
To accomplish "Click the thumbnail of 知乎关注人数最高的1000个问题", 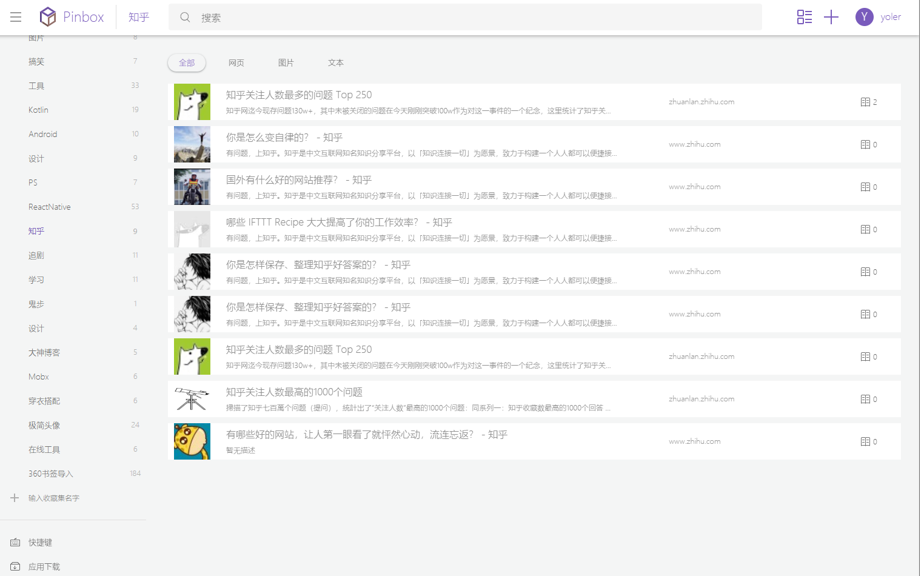I will (x=192, y=399).
